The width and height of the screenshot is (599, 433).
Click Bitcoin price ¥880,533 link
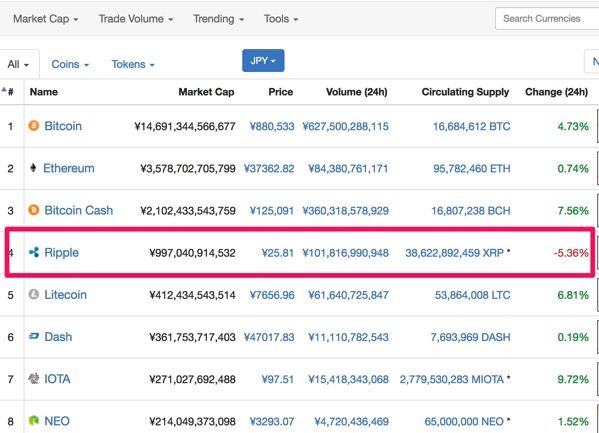pos(272,126)
